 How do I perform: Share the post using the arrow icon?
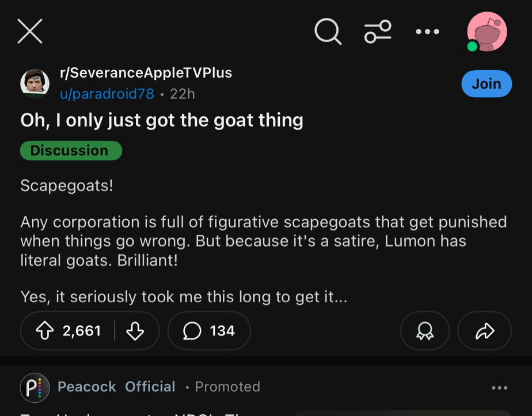pos(484,331)
